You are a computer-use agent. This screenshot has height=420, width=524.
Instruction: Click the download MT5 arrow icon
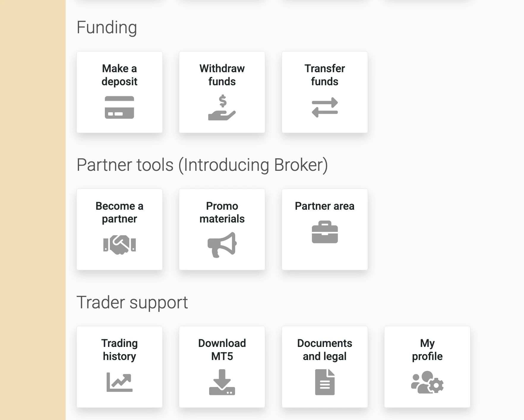(x=222, y=382)
